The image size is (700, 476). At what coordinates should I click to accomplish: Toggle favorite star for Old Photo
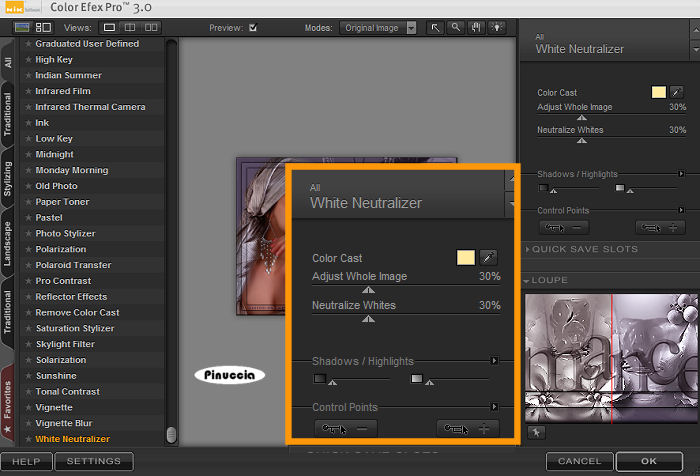[x=29, y=186]
